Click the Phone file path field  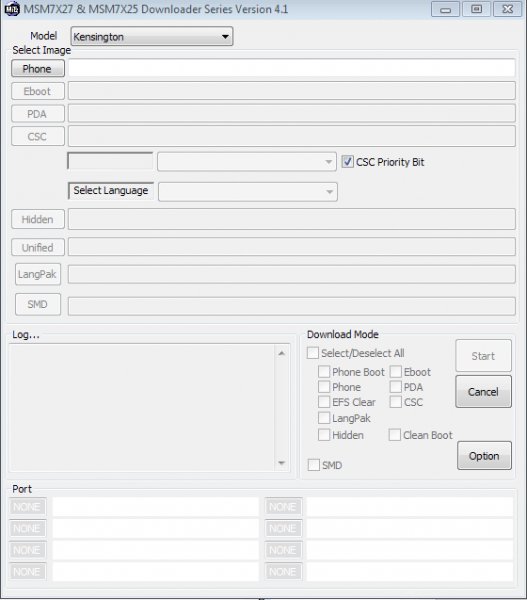point(291,68)
